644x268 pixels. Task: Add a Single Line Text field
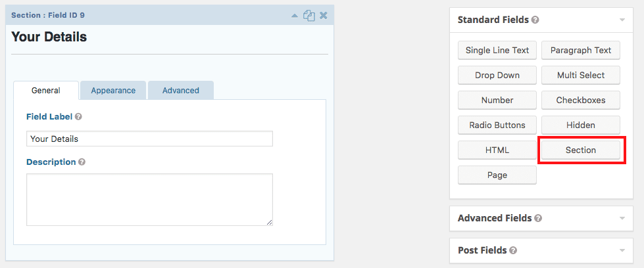[497, 51]
